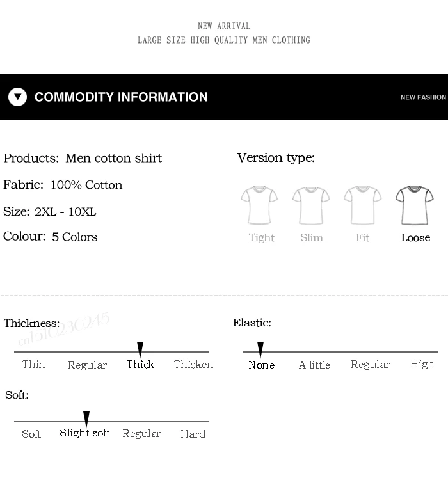Click the COMMODITY INFORMATION heading
This screenshot has height=478, width=448.
[x=121, y=97]
